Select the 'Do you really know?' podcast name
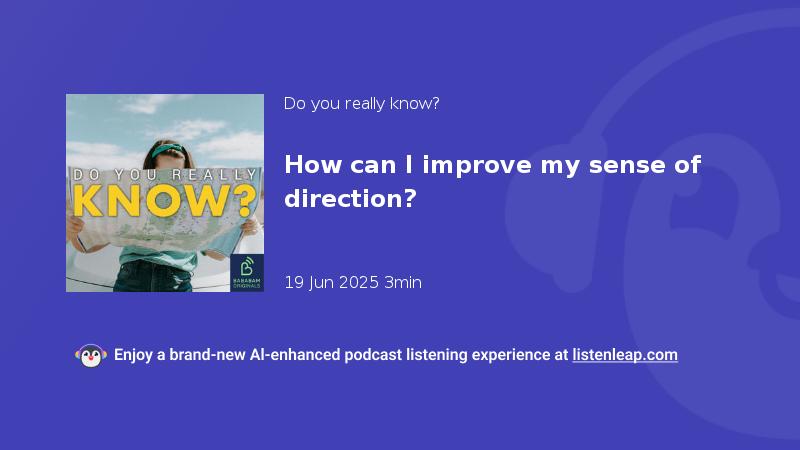Screen dimensions: 800x450 [x=361, y=104]
